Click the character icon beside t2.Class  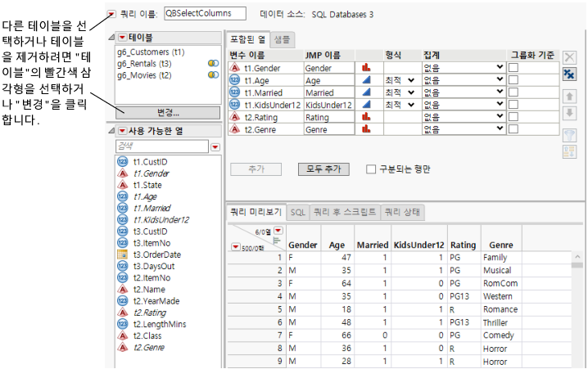click(x=123, y=335)
